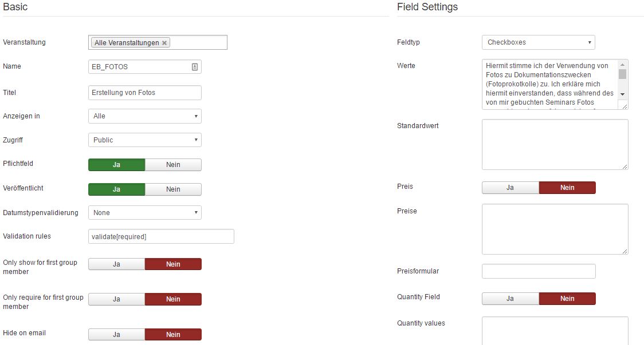Viewport: 644px width, 345px height.
Task: Enable the Quantity Field option
Action: pyautogui.click(x=510, y=299)
